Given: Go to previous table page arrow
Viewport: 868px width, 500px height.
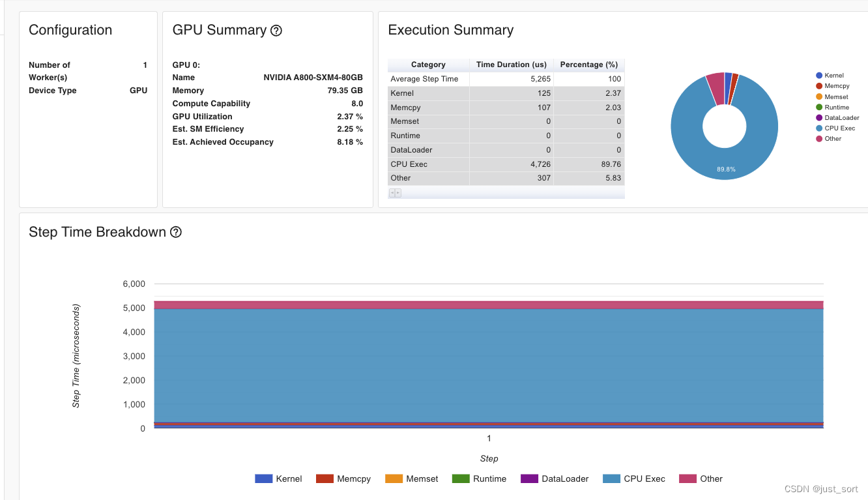Looking at the screenshot, I should click(x=392, y=193).
